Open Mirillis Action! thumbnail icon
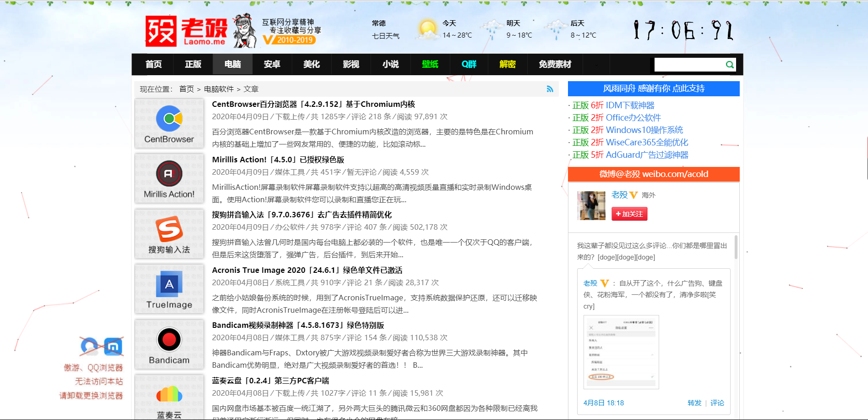This screenshot has width=868, height=420. point(169,178)
